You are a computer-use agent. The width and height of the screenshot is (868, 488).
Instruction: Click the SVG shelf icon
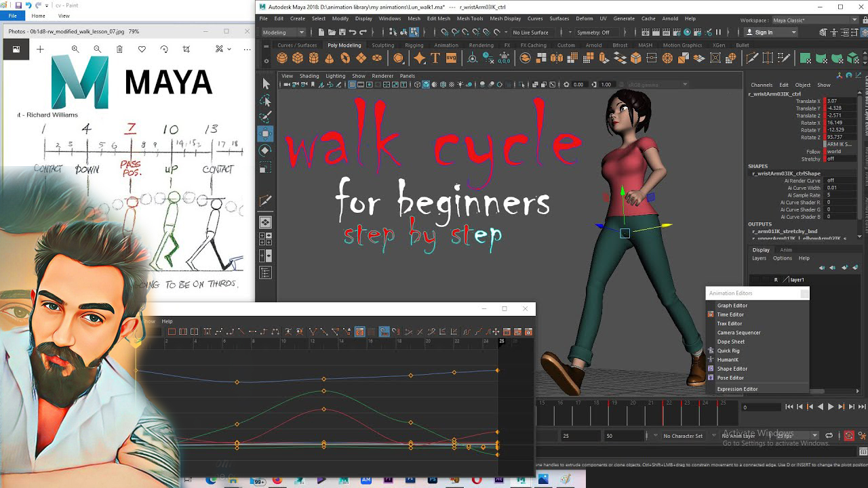[x=451, y=58]
